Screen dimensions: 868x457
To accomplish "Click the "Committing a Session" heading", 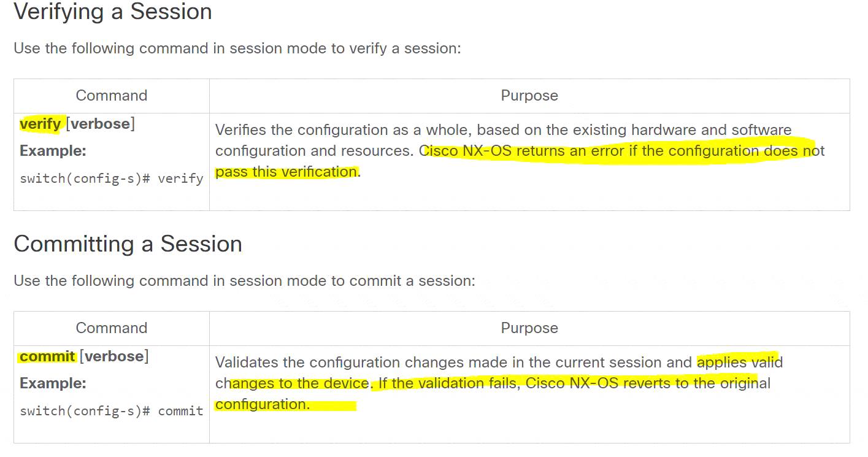I will (128, 244).
